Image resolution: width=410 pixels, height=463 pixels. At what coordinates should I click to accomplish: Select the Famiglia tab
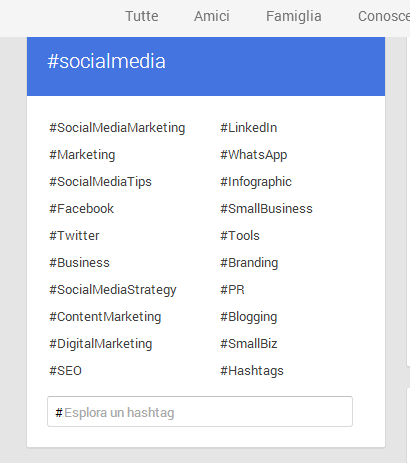click(294, 16)
